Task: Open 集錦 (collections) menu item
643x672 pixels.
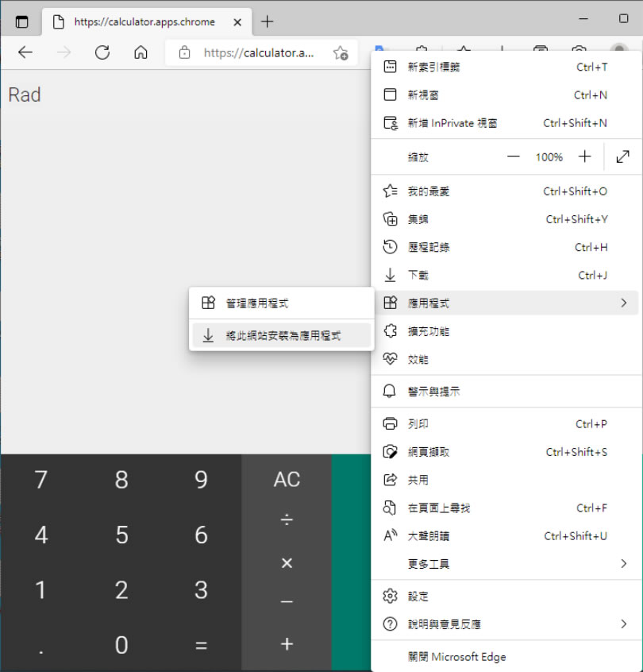Action: pyautogui.click(x=505, y=219)
